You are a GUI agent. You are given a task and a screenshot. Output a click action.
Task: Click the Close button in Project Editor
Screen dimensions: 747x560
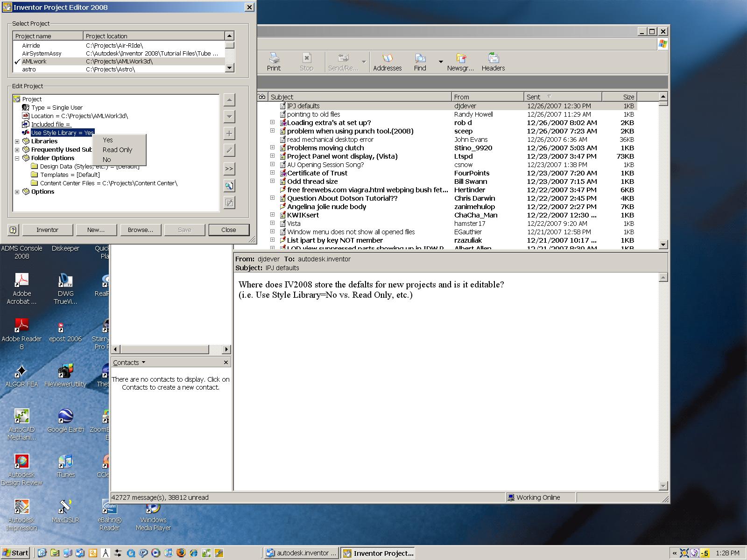tap(229, 230)
